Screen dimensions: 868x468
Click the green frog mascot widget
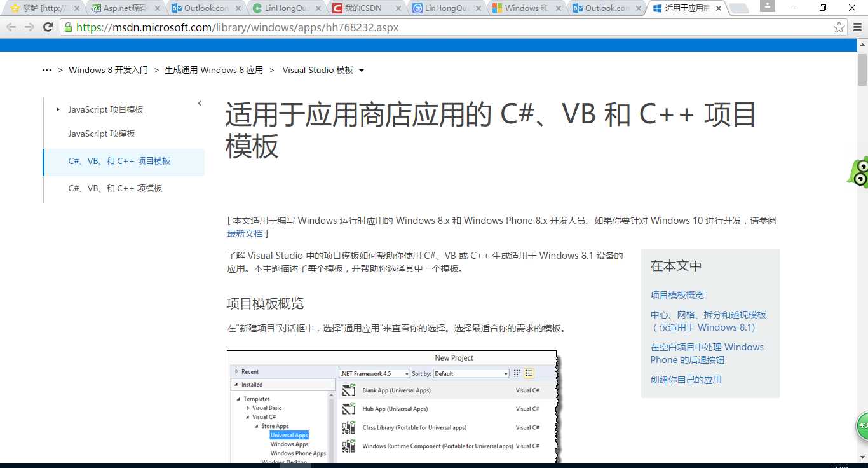click(x=858, y=172)
